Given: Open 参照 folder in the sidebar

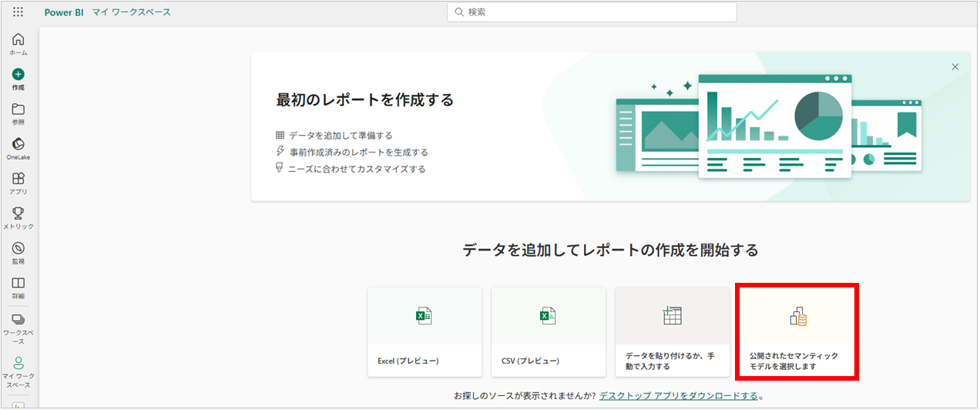Looking at the screenshot, I should pos(18,114).
